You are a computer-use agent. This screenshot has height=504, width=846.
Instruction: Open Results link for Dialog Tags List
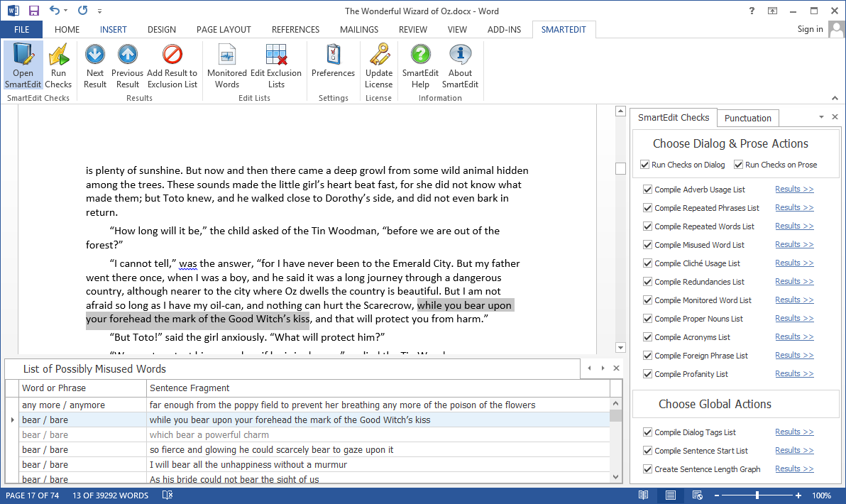(794, 432)
